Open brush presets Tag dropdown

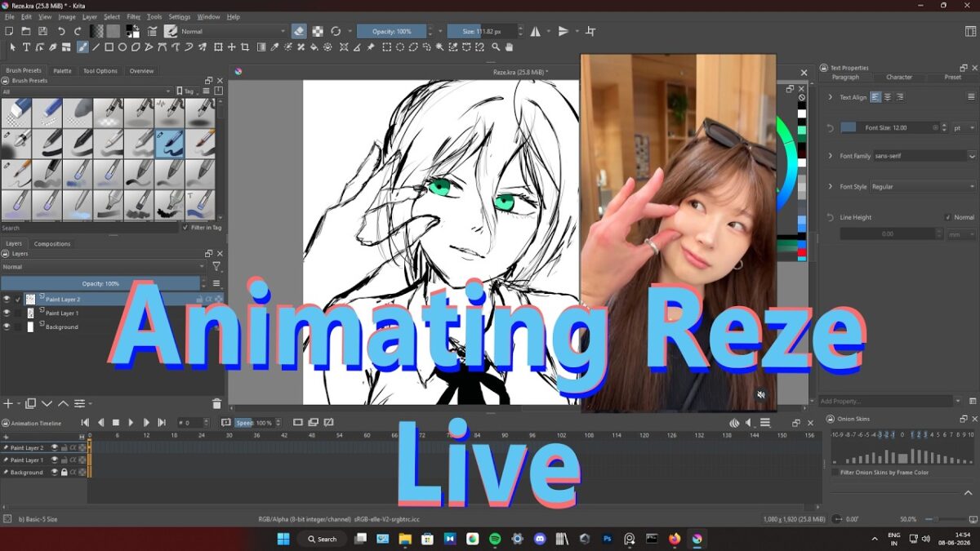click(187, 91)
